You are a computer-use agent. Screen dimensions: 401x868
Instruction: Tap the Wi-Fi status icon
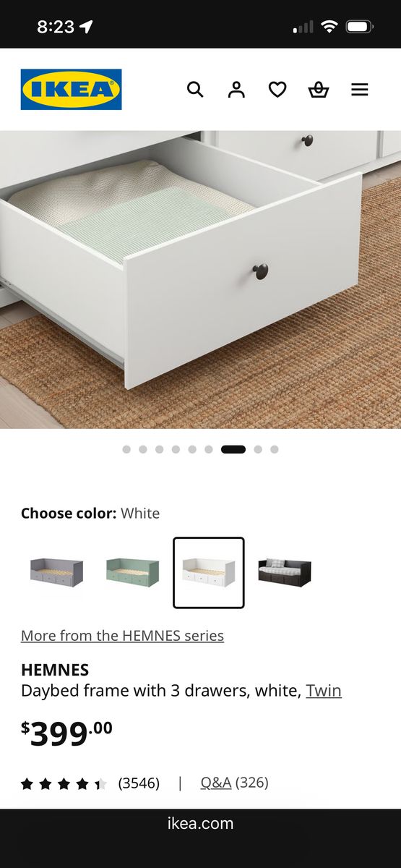coord(329,27)
